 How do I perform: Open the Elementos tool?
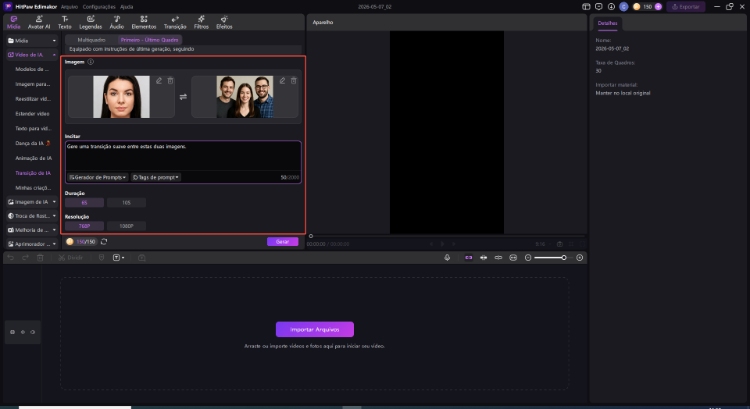click(x=143, y=22)
